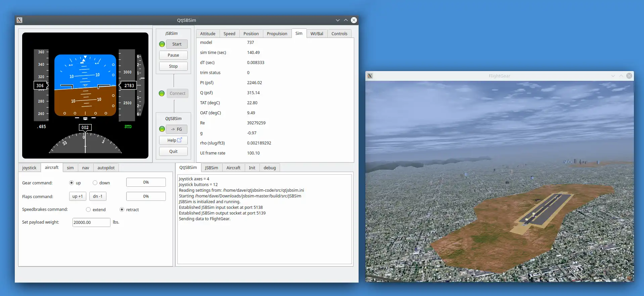This screenshot has height=296, width=644.
Task: Click the payload weight input field
Action: [91, 222]
